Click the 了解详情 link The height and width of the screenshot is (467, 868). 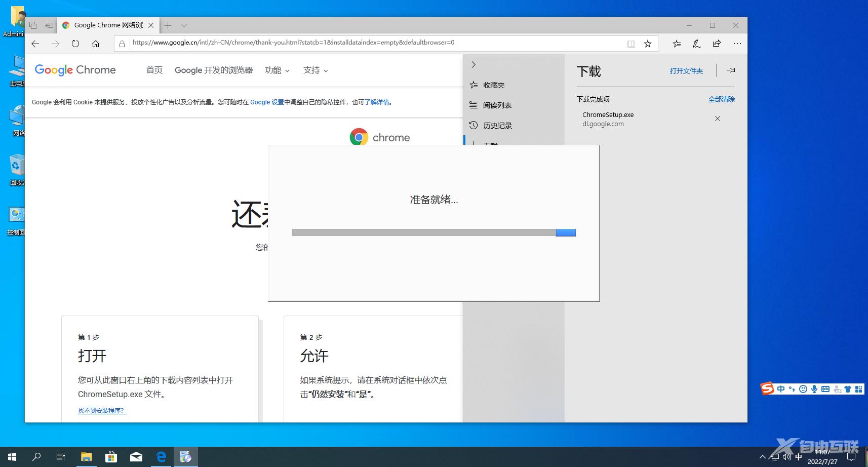point(377,102)
